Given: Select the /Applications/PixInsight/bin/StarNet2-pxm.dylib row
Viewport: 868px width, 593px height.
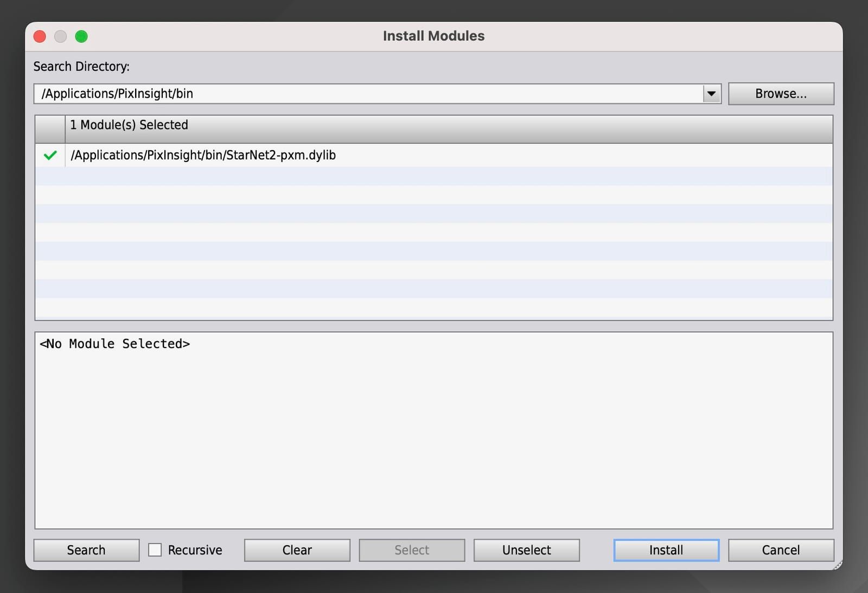Looking at the screenshot, I should tap(434, 156).
